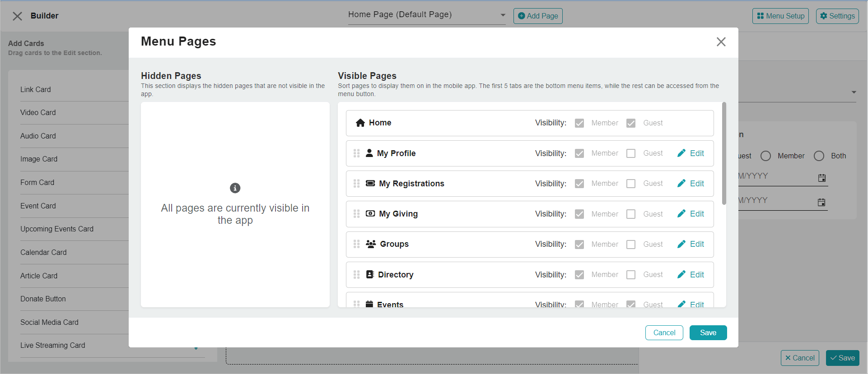This screenshot has width=868, height=374.
Task: Click the My Profile person icon
Action: 369,153
